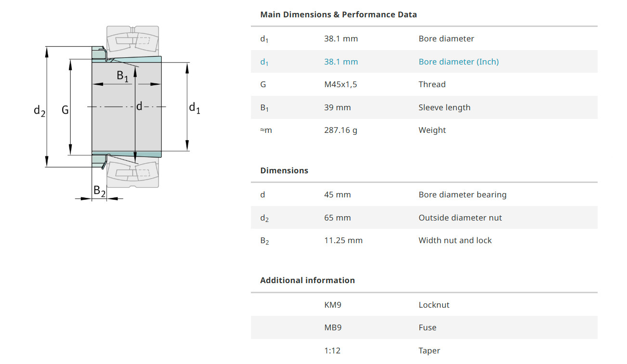
Task: Click the B2 label below the drawing
Action: point(100,191)
